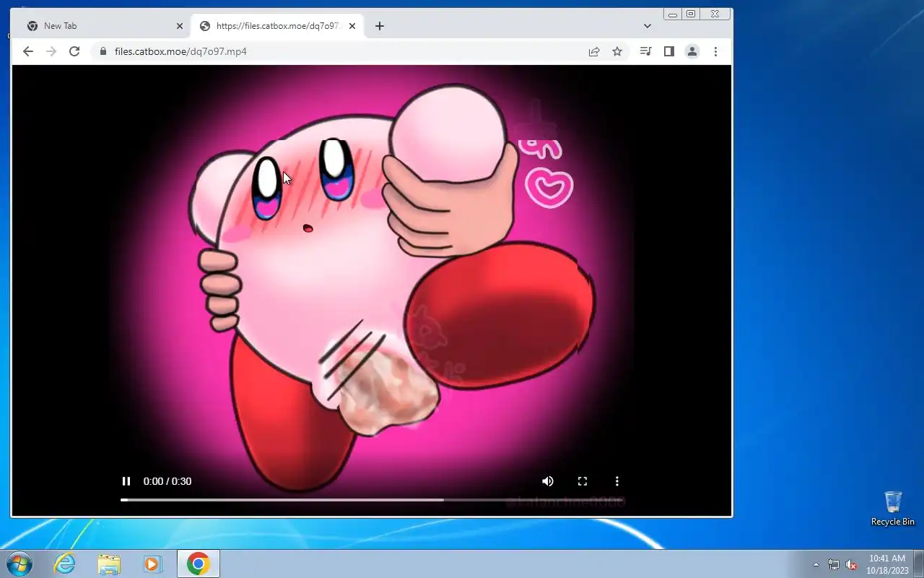The image size is (924, 578).
Task: Open the profile avatar menu
Action: point(692,51)
